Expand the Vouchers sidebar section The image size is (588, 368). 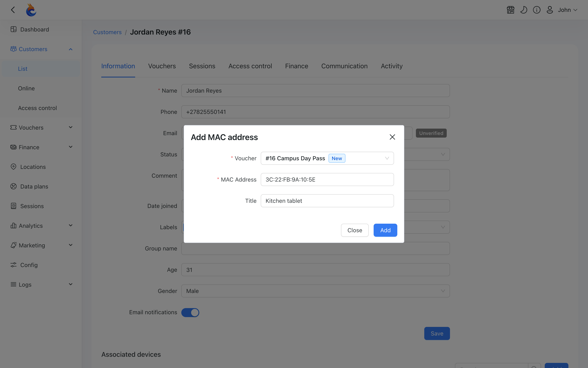[x=41, y=128]
